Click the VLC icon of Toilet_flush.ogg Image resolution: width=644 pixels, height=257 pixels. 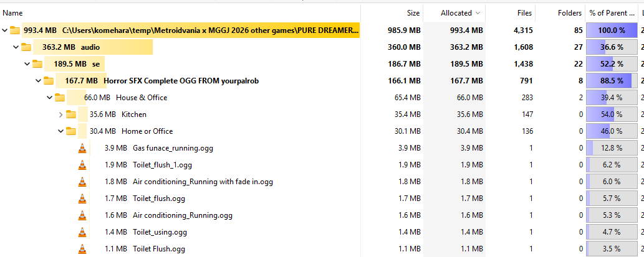click(x=82, y=199)
